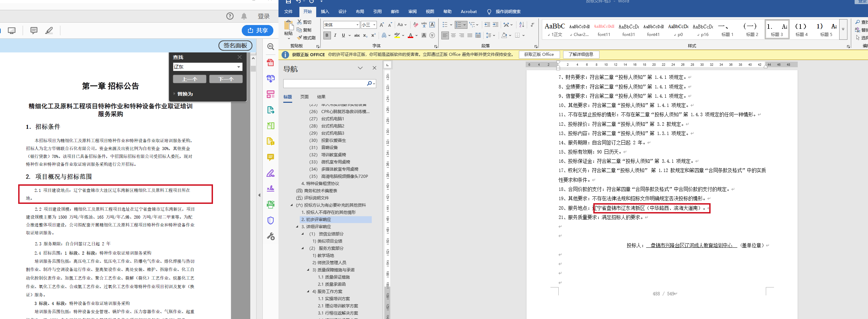Click the yellow Comment icon in PDF sidebar

(x=271, y=157)
